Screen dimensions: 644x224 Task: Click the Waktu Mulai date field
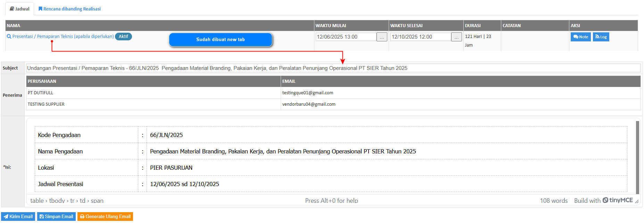tap(346, 37)
